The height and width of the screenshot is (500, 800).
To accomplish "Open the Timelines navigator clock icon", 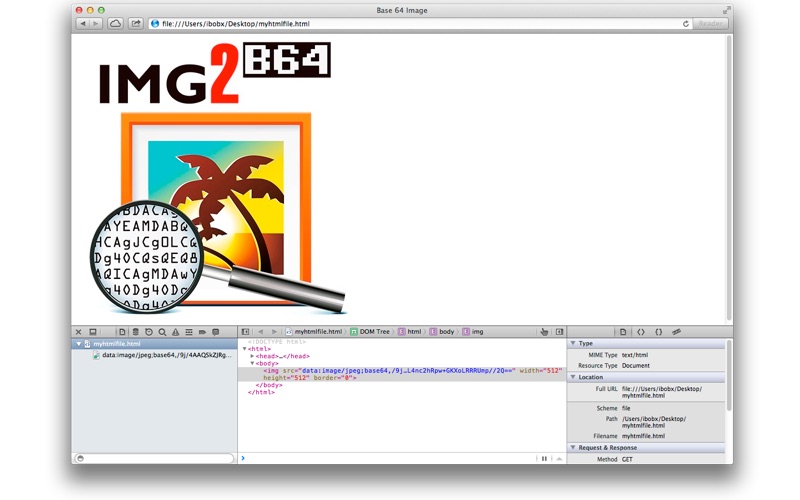I will point(149,332).
